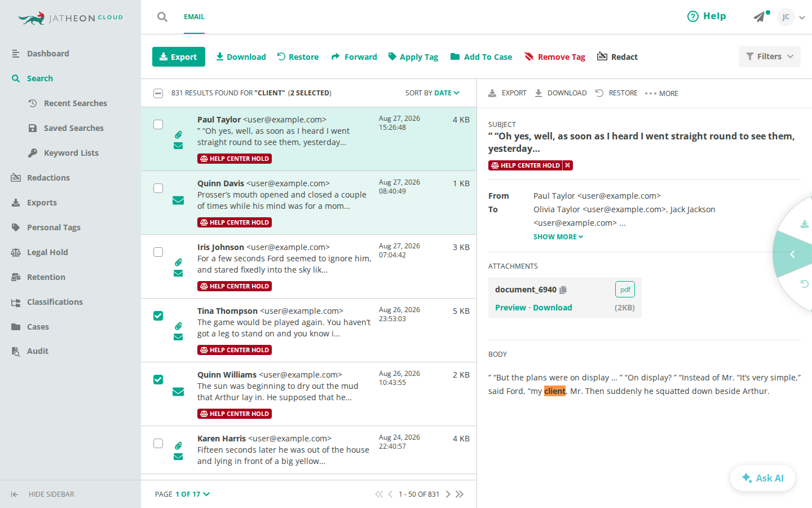Click the Redact toolbar action
The width and height of the screenshot is (812, 508).
click(x=617, y=57)
